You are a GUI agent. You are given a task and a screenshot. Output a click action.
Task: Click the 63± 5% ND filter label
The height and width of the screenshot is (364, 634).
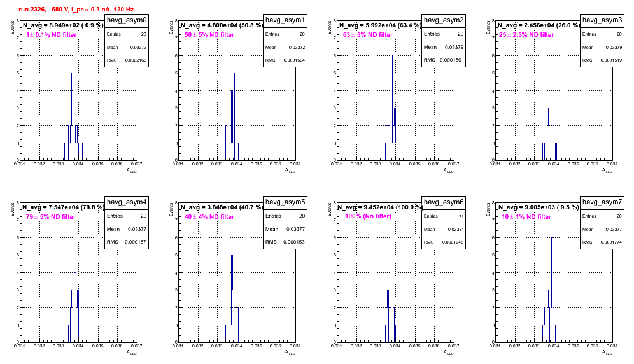(x=368, y=35)
